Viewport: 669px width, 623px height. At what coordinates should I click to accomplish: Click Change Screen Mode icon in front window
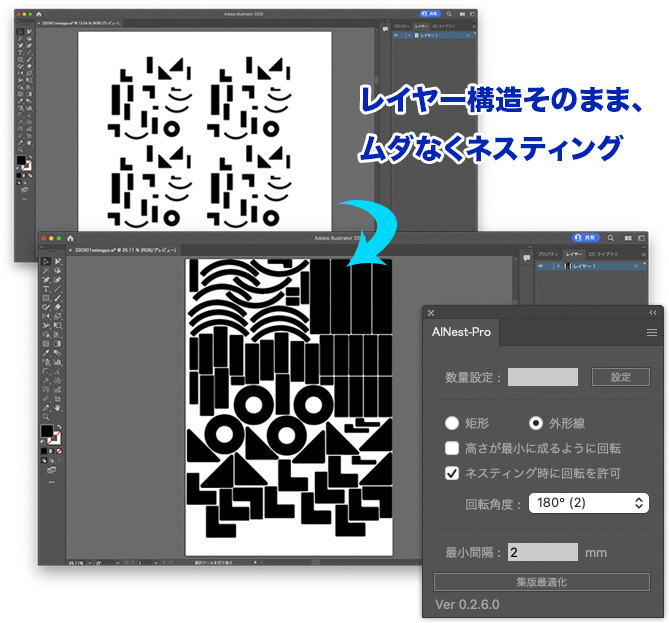pos(52,470)
